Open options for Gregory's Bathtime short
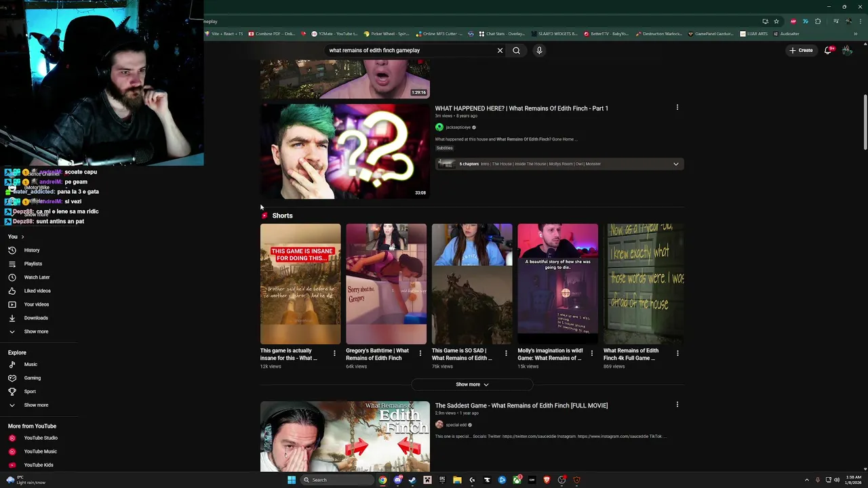 420,353
